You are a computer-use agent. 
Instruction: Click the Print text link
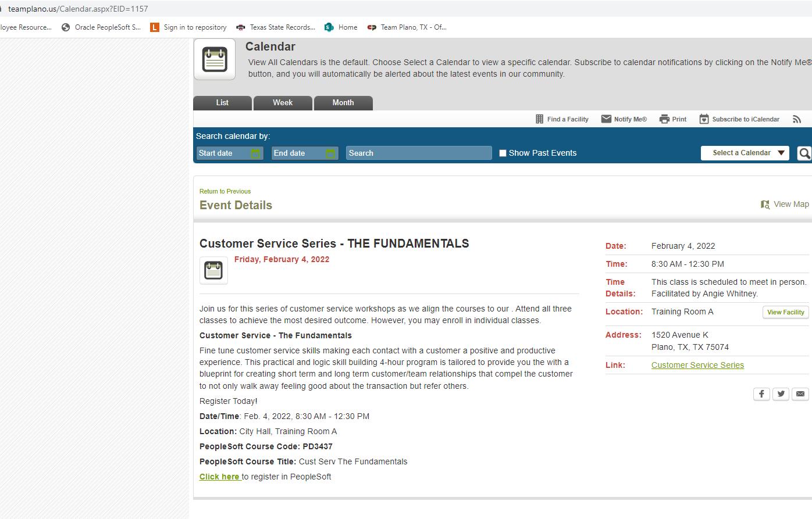(679, 119)
